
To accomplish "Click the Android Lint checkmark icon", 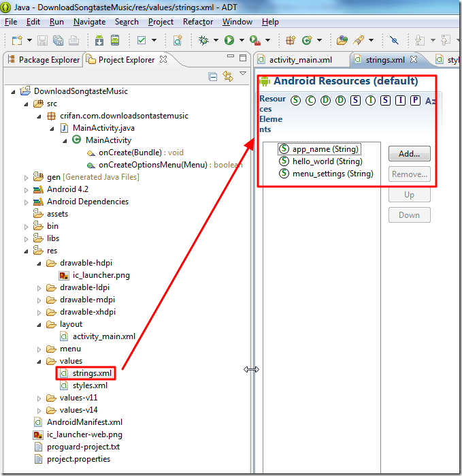I will click(142, 40).
